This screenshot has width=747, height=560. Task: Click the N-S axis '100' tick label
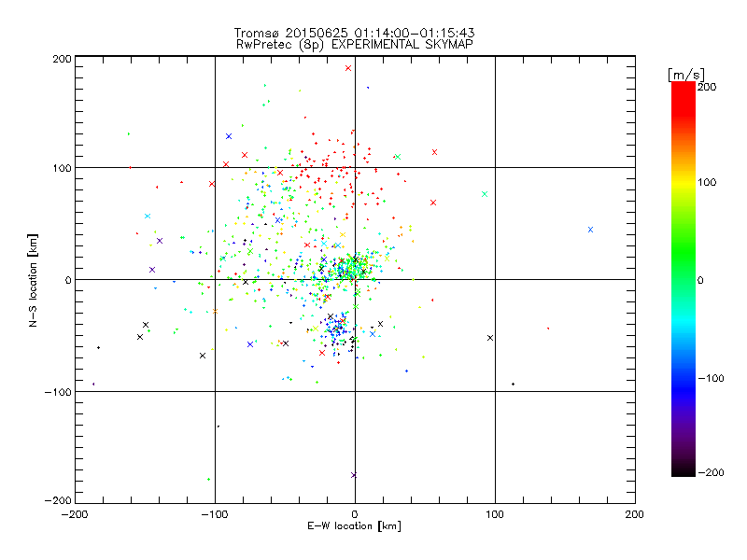(x=62, y=168)
